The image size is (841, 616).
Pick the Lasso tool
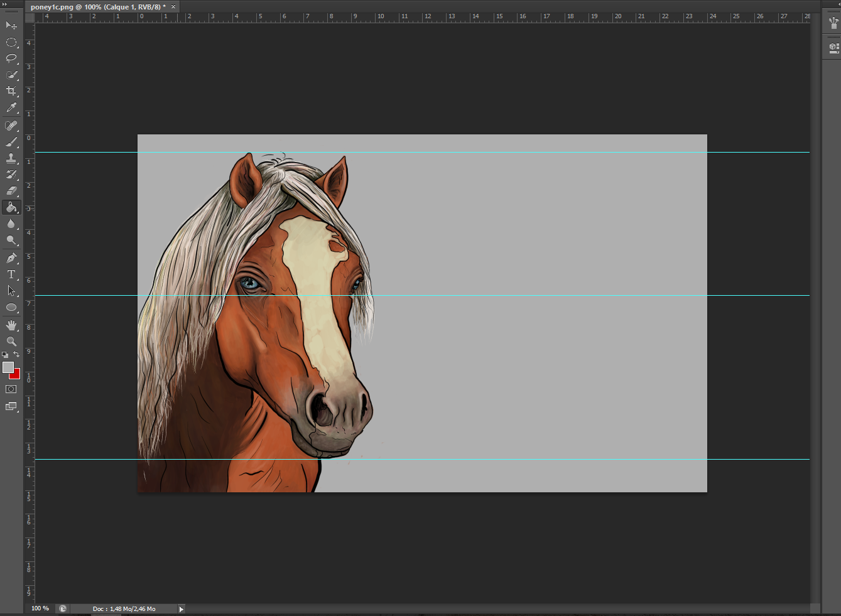pyautogui.click(x=11, y=58)
